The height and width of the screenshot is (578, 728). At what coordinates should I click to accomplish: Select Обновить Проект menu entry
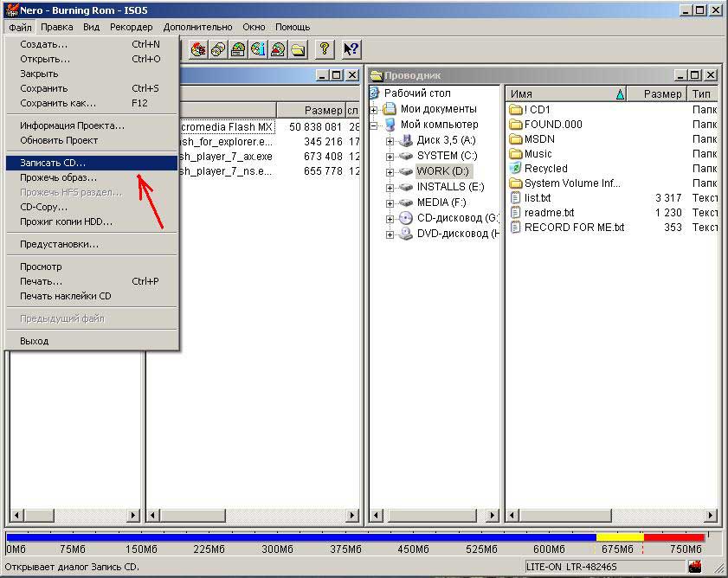pos(92,140)
